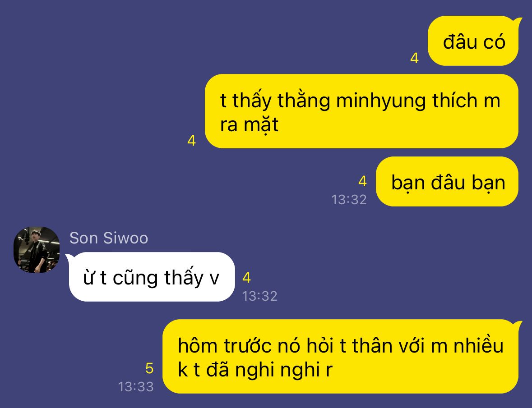The width and height of the screenshot is (532, 408).
Task: Click 'nghi nghi r' text in last bubble
Action: pos(284,370)
